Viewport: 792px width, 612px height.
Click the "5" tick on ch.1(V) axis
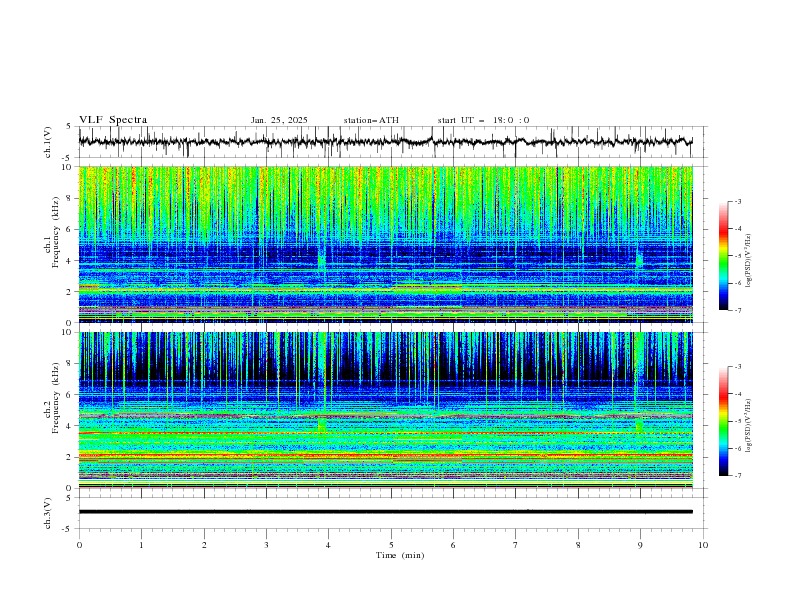click(69, 127)
